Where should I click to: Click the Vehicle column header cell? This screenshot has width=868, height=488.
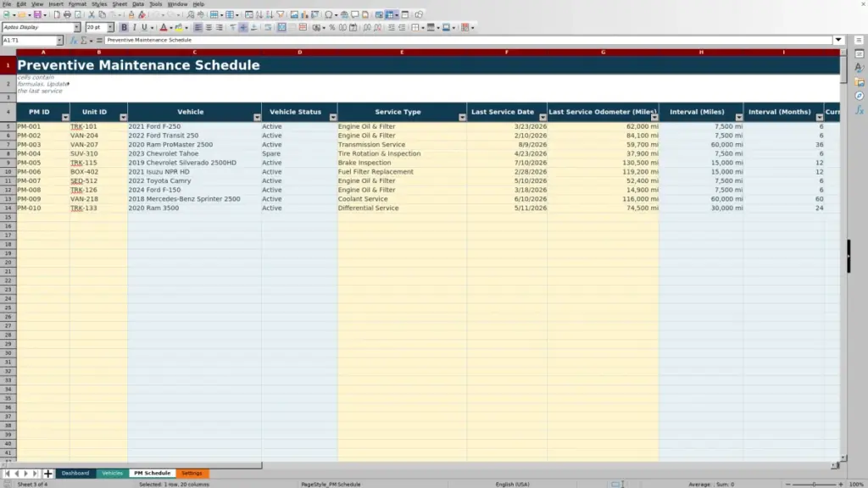(x=194, y=112)
